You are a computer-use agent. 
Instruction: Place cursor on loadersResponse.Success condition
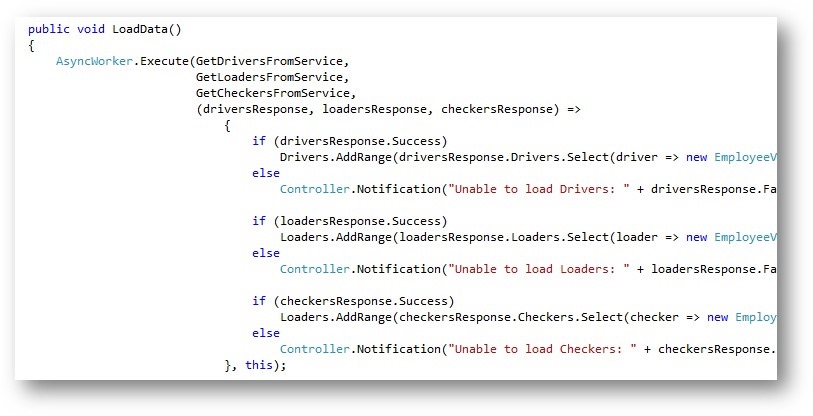click(x=360, y=221)
